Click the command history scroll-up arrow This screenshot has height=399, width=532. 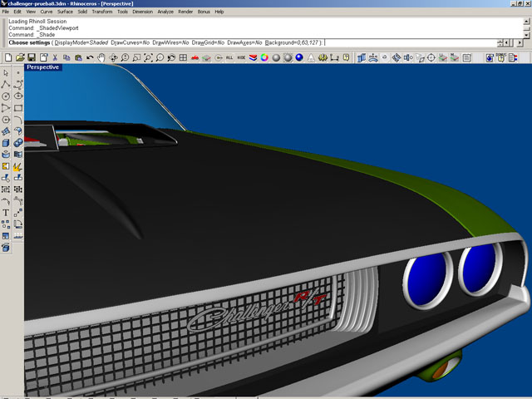[x=526, y=21]
